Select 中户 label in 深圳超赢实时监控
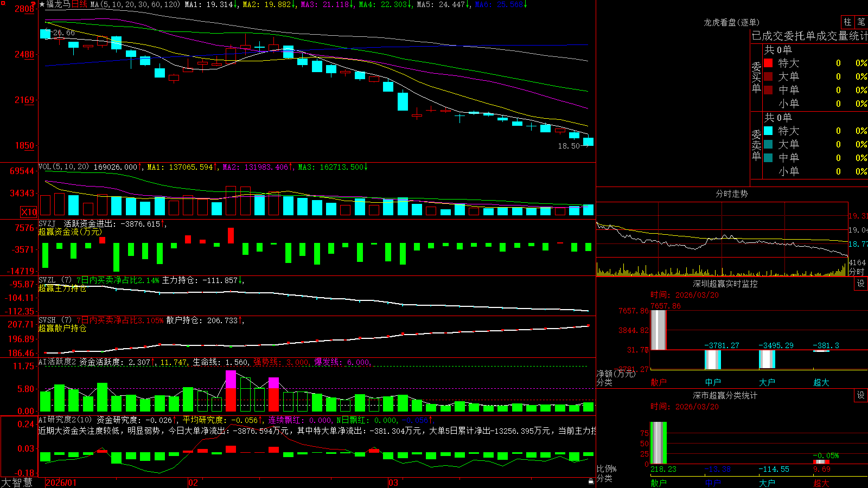This screenshot has width=868, height=488. click(713, 382)
